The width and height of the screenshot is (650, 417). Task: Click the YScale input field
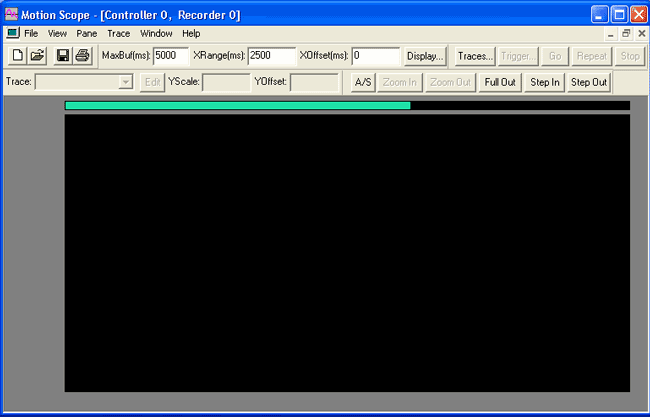[x=226, y=82]
